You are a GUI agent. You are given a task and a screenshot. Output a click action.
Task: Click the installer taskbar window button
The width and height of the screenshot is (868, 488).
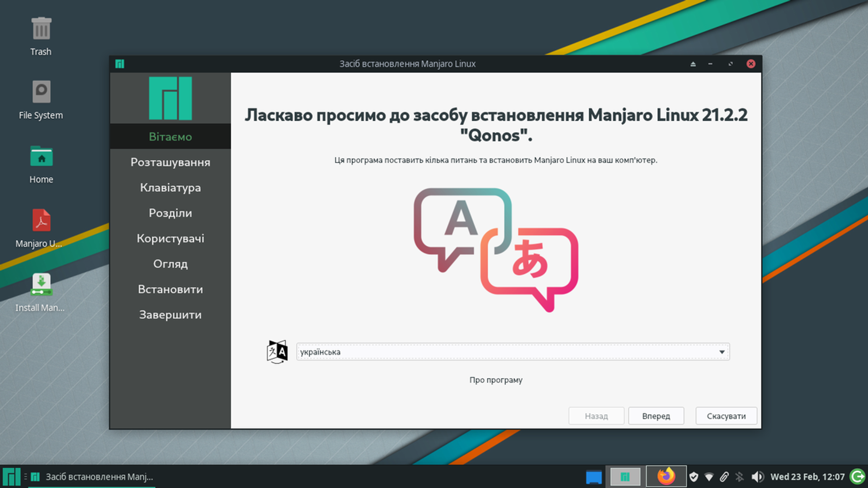pyautogui.click(x=92, y=477)
